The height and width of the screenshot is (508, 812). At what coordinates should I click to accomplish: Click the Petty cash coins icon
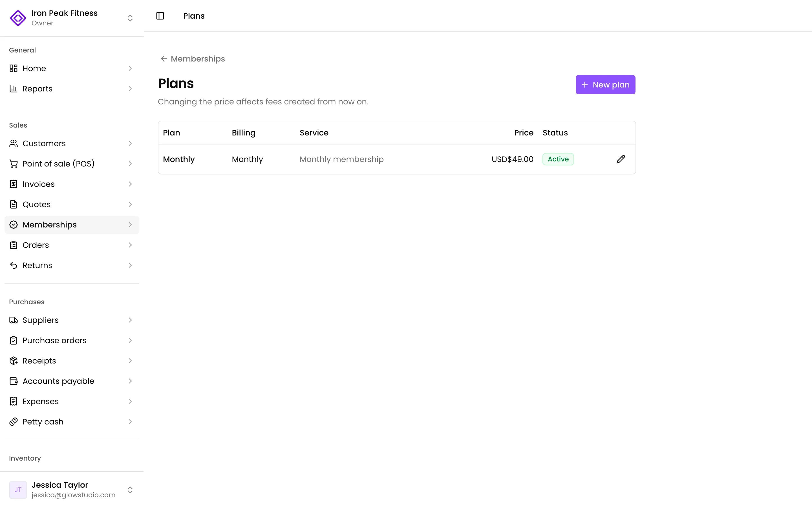pyautogui.click(x=14, y=422)
